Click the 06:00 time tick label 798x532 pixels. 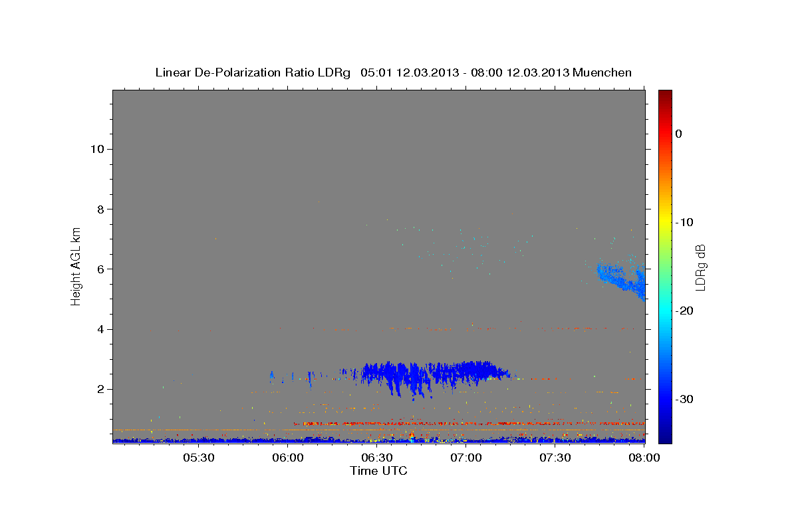point(288,458)
